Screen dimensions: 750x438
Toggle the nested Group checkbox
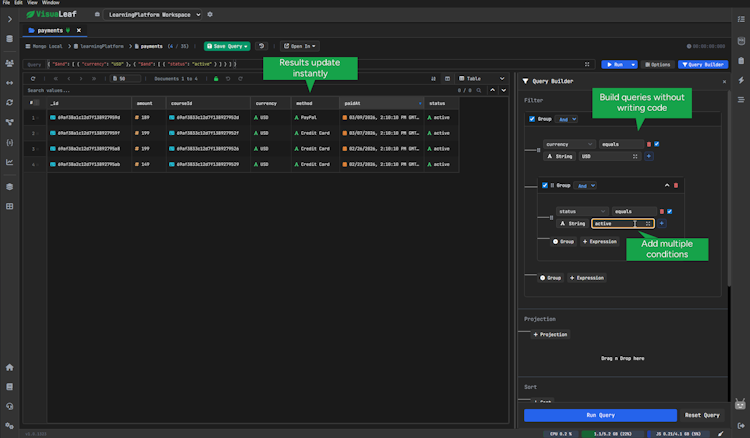point(545,186)
